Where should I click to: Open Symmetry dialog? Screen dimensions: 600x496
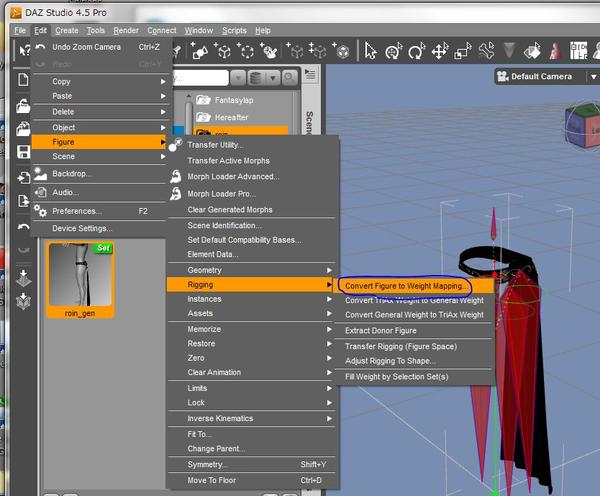pyautogui.click(x=251, y=465)
